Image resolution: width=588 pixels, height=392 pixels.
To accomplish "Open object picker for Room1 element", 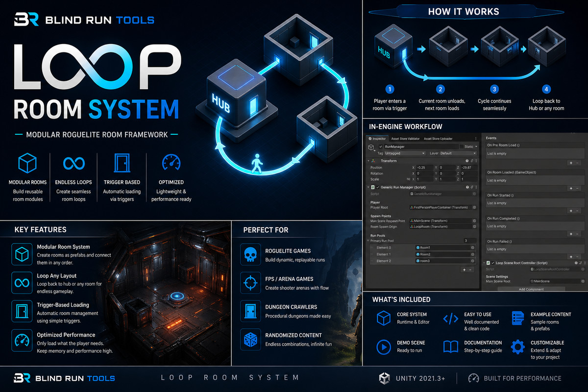I will (472, 247).
